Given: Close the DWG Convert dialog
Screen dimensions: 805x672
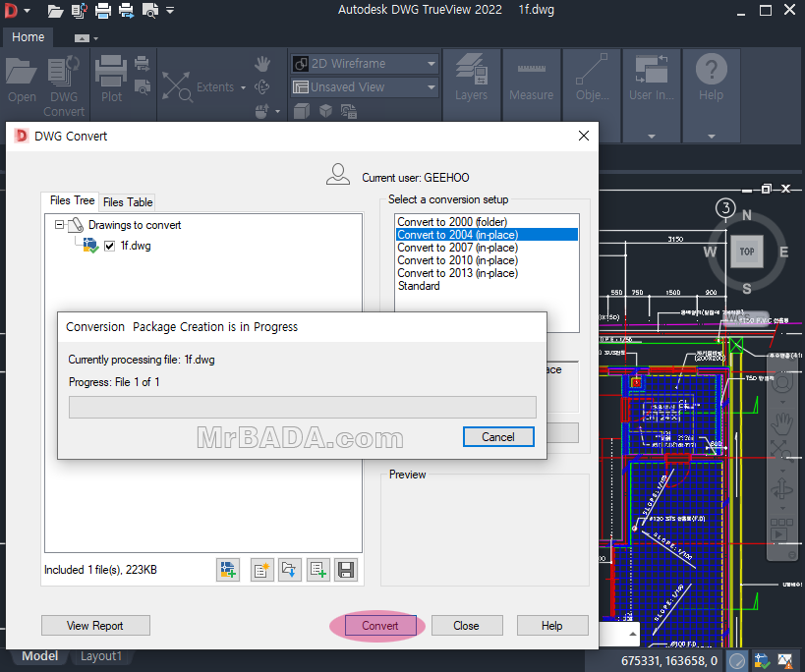Looking at the screenshot, I should (583, 136).
